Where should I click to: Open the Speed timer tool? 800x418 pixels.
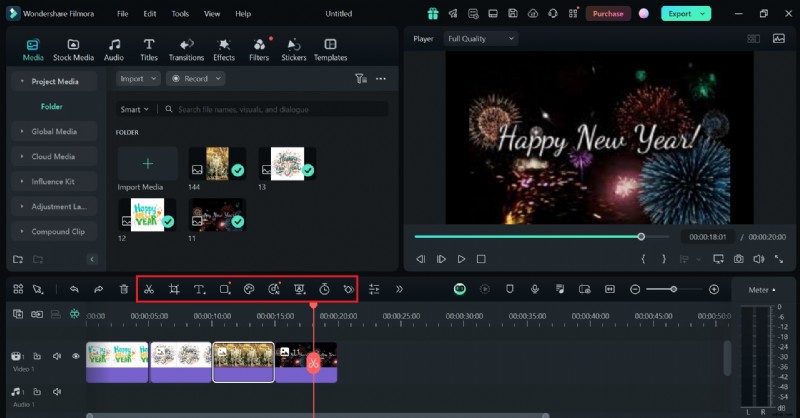click(324, 289)
